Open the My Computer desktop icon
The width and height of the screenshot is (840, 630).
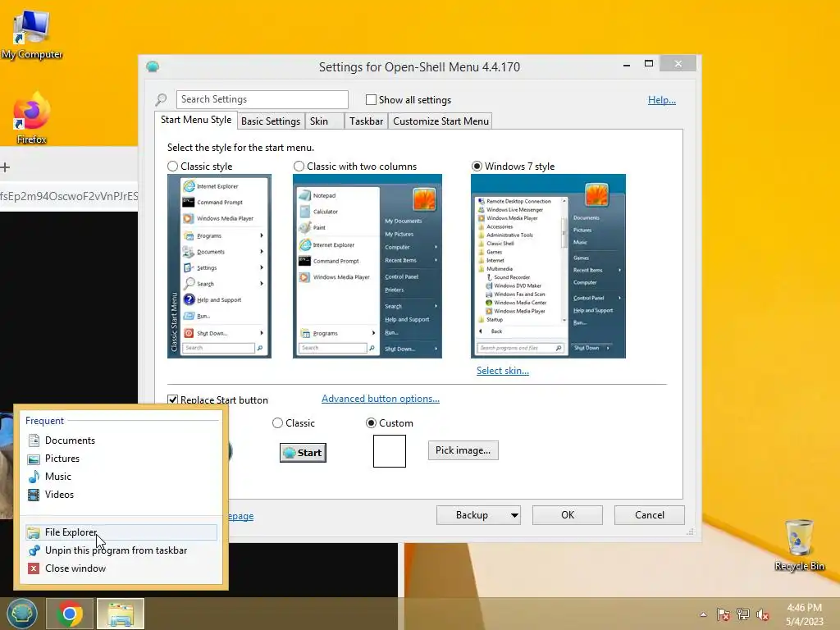(31, 34)
